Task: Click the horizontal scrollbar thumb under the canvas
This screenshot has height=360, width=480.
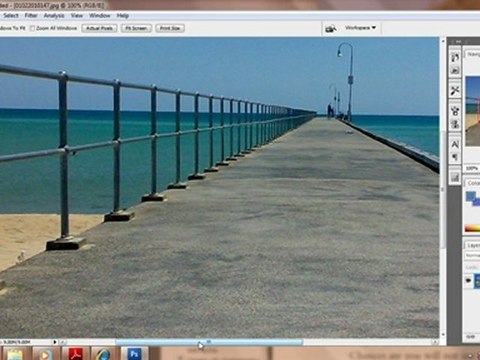Action: 209,342
